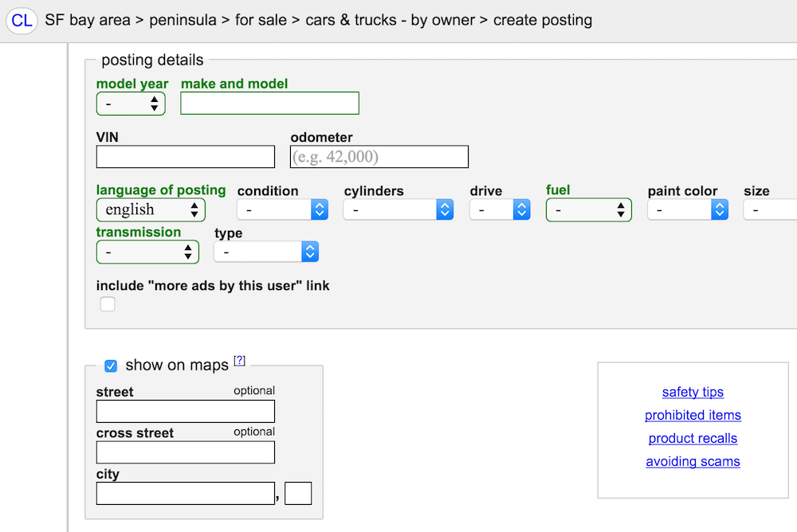Select the transmission dropdown
The image size is (797, 532).
click(x=147, y=252)
